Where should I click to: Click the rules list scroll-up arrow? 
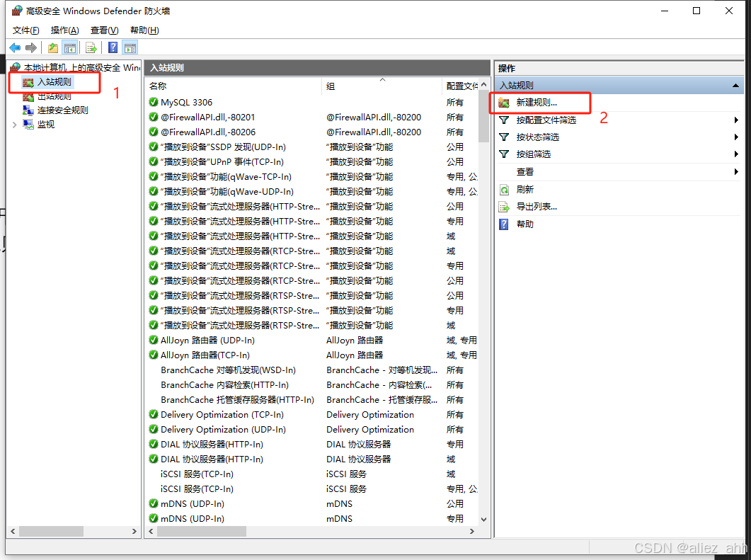(483, 85)
